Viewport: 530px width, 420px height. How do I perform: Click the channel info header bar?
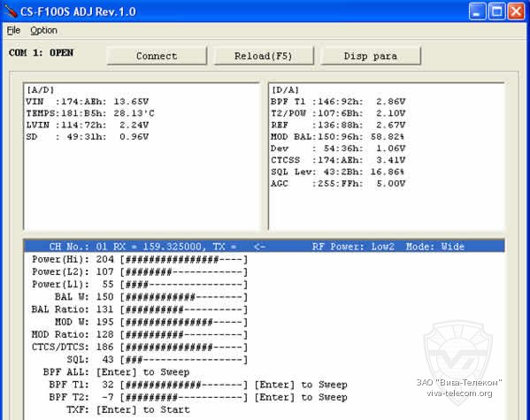point(265,247)
